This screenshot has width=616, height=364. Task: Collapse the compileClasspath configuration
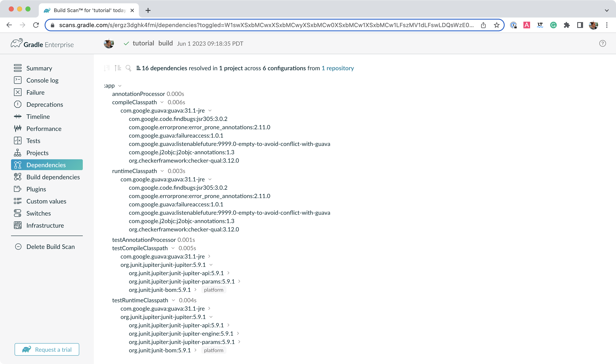click(162, 102)
